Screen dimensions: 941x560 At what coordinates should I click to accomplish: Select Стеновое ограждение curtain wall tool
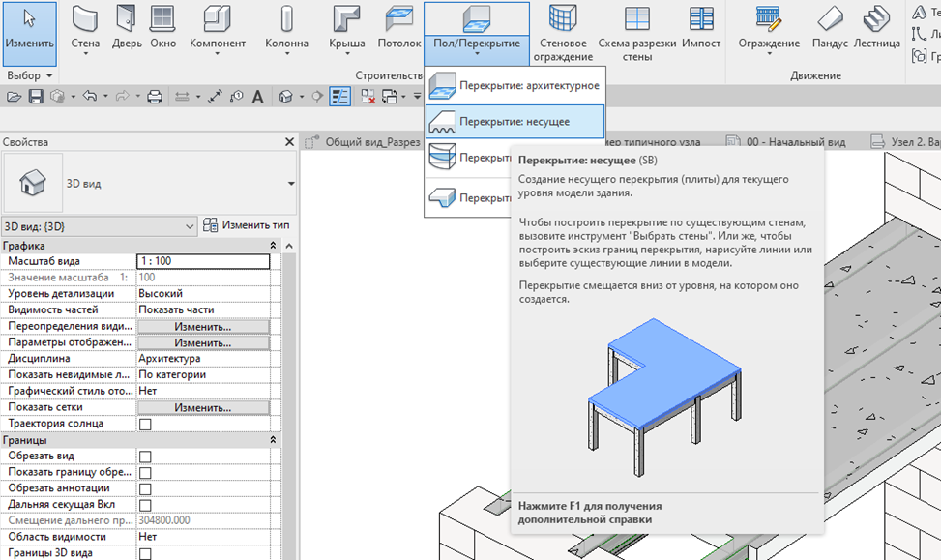click(x=563, y=33)
